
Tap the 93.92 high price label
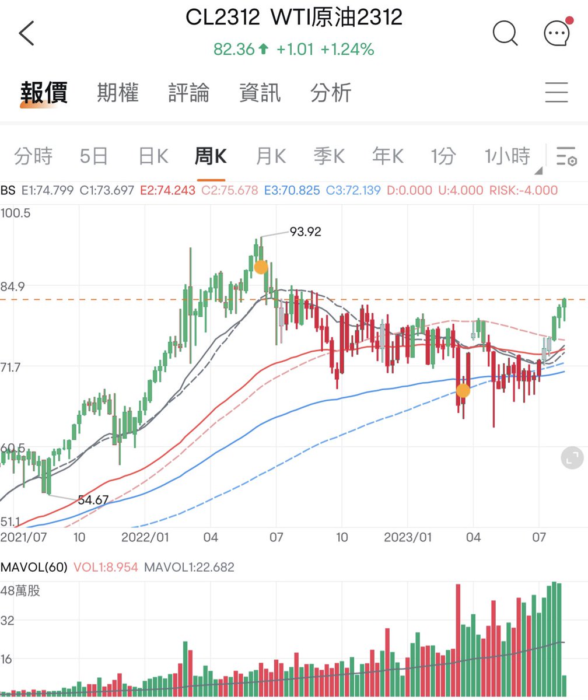[306, 232]
